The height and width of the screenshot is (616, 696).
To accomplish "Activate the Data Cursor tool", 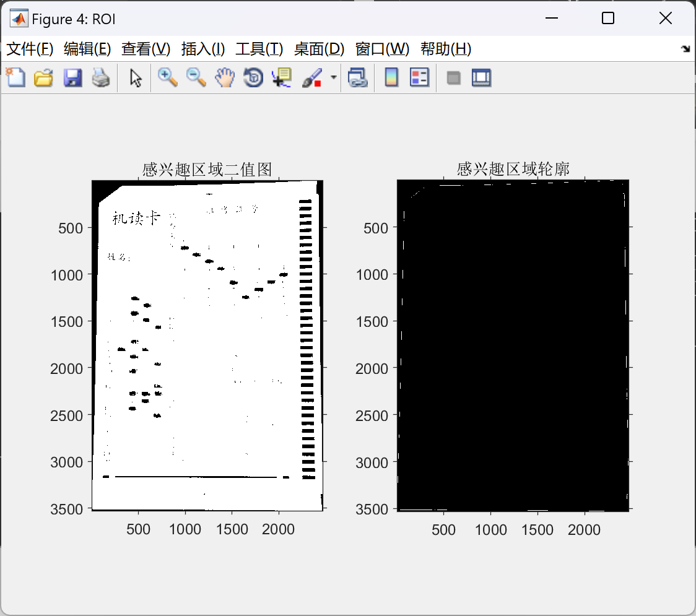I will [x=281, y=77].
